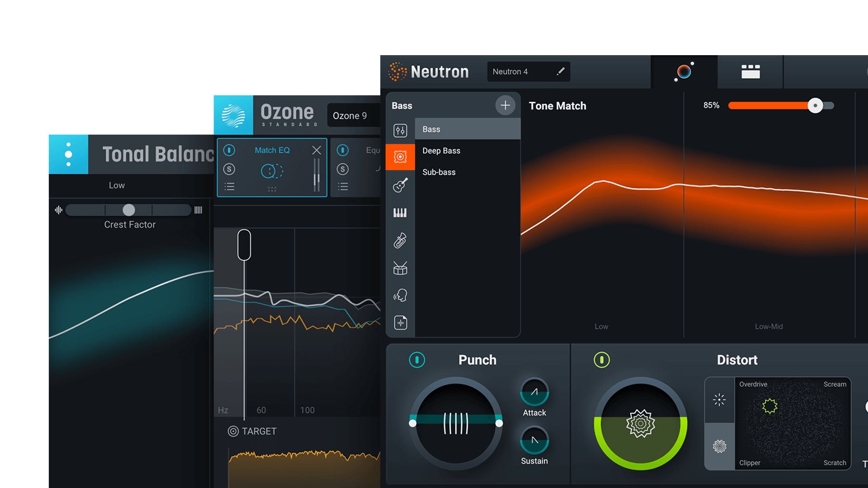This screenshot has height=488, width=868.
Task: Select the vocal head instrument category icon
Action: [400, 295]
